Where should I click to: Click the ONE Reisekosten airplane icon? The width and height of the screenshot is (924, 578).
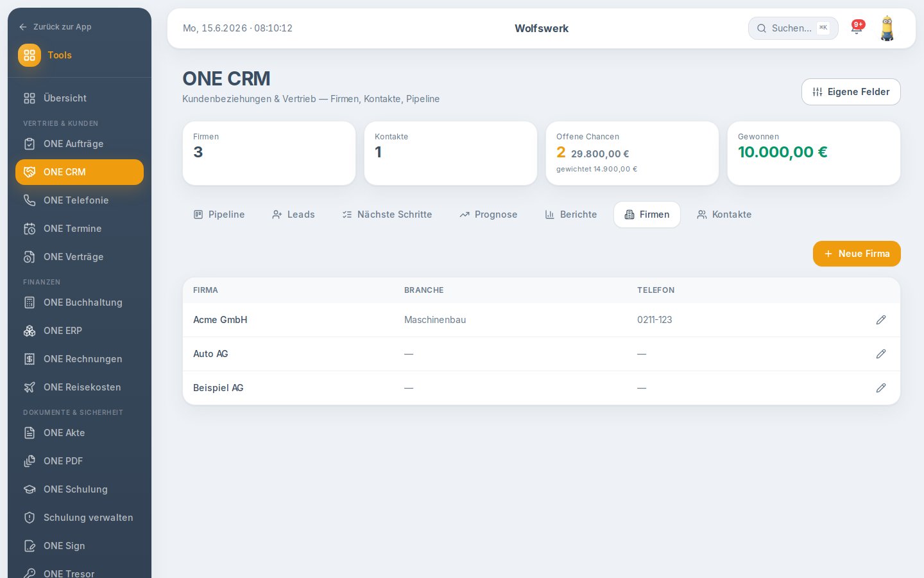coord(30,387)
